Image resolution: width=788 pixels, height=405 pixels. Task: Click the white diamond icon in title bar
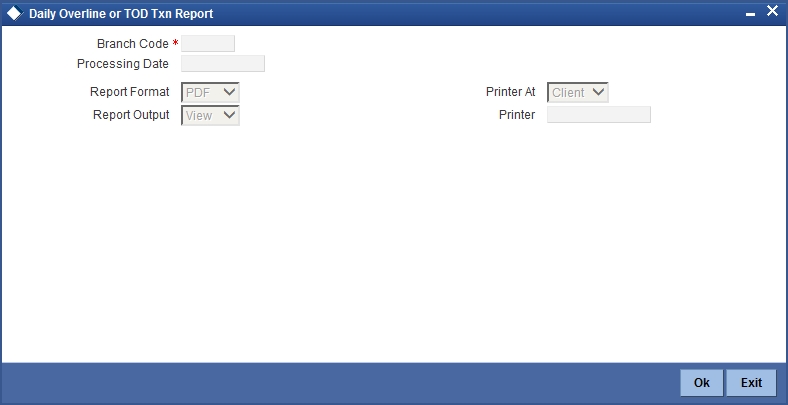14,14
